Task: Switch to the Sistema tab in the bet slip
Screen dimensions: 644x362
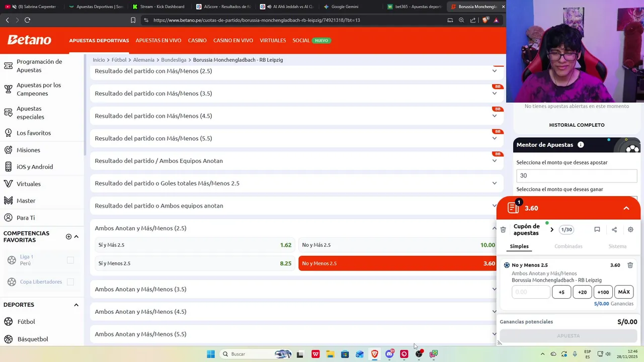Action: [617, 246]
